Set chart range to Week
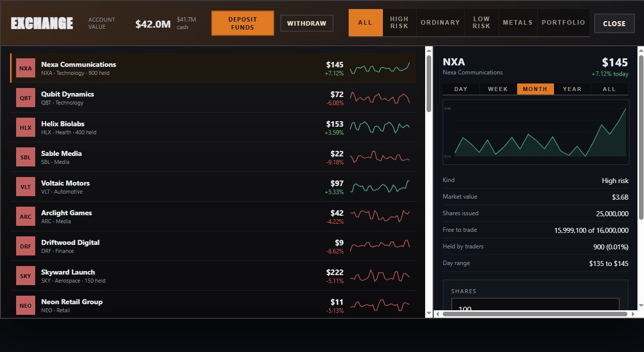The width and height of the screenshot is (644, 352). click(x=498, y=89)
